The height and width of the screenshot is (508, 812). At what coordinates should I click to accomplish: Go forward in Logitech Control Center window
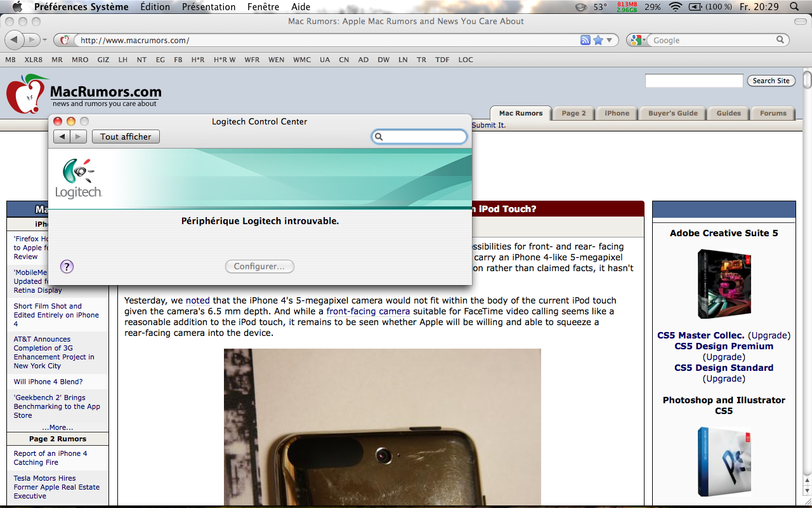pos(78,137)
